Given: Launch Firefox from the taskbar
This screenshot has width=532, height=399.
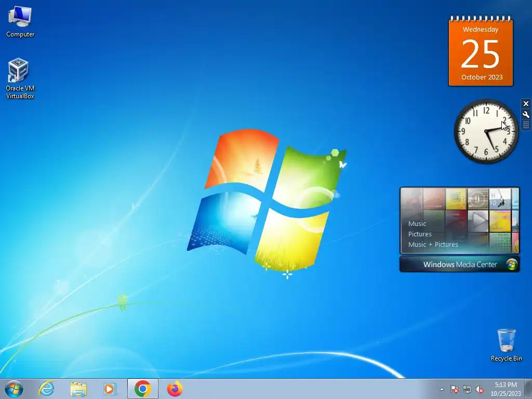Looking at the screenshot, I should pos(175,389).
